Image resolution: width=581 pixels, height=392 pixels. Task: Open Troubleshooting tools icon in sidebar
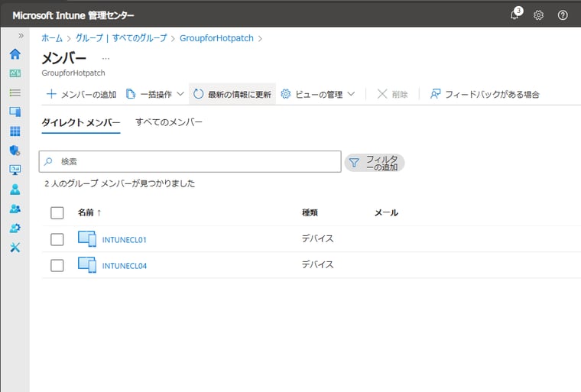click(x=15, y=247)
